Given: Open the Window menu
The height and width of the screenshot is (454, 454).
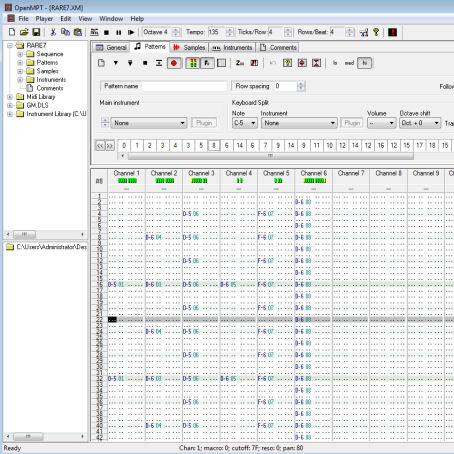Looking at the screenshot, I should point(111,19).
